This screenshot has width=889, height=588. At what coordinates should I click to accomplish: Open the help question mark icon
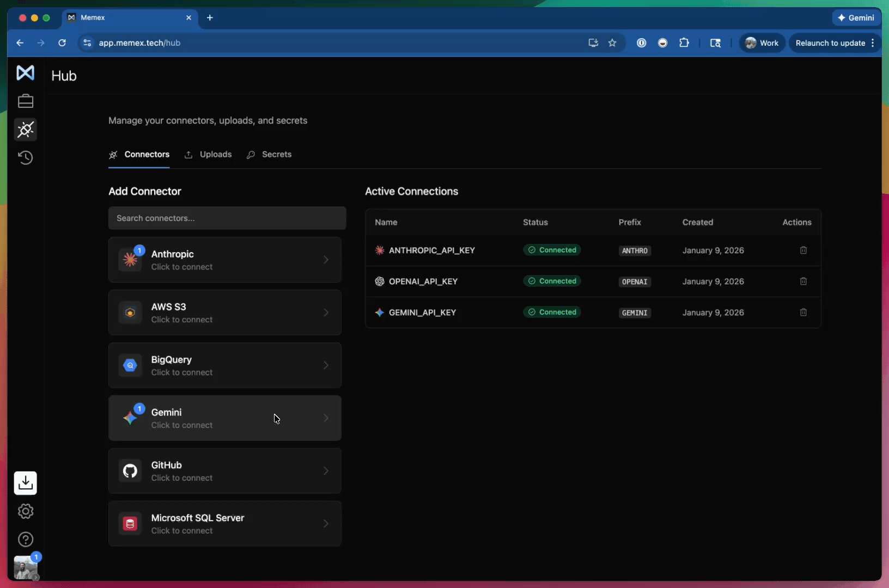click(x=26, y=540)
